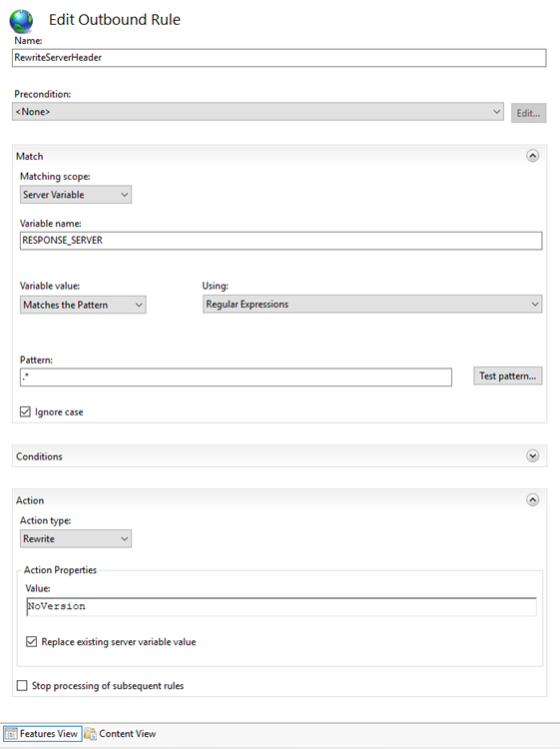Collapse the Match section chevron
Screen dimensions: 560x749
pyautogui.click(x=533, y=156)
